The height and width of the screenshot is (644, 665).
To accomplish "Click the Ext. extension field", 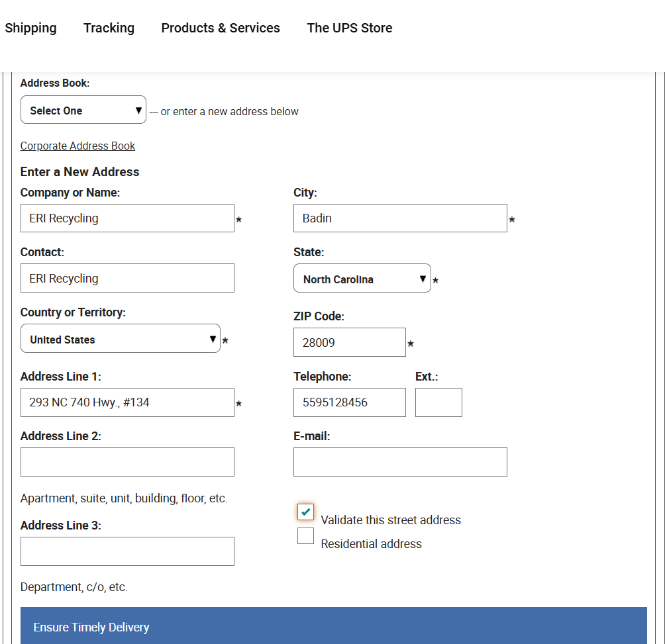I will point(438,402).
